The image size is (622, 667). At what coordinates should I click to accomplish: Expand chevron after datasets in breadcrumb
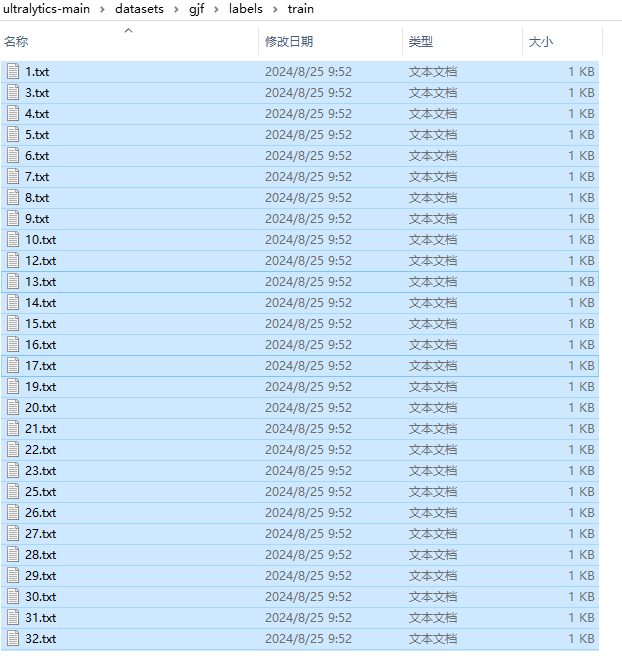(x=176, y=9)
